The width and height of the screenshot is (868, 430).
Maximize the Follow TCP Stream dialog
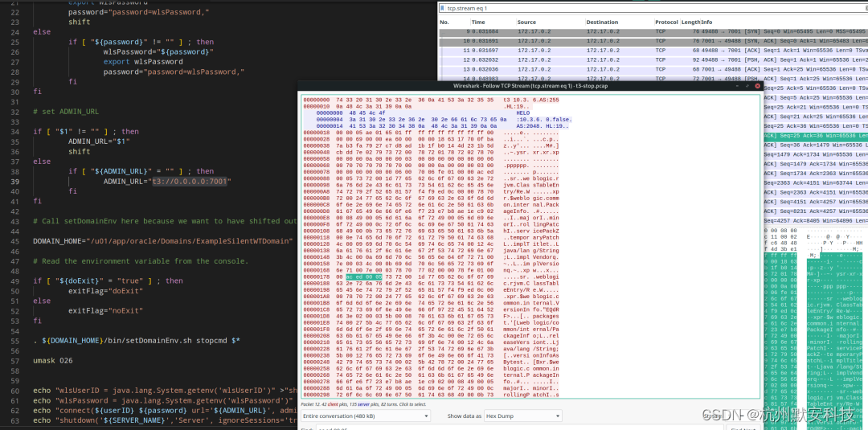(748, 86)
